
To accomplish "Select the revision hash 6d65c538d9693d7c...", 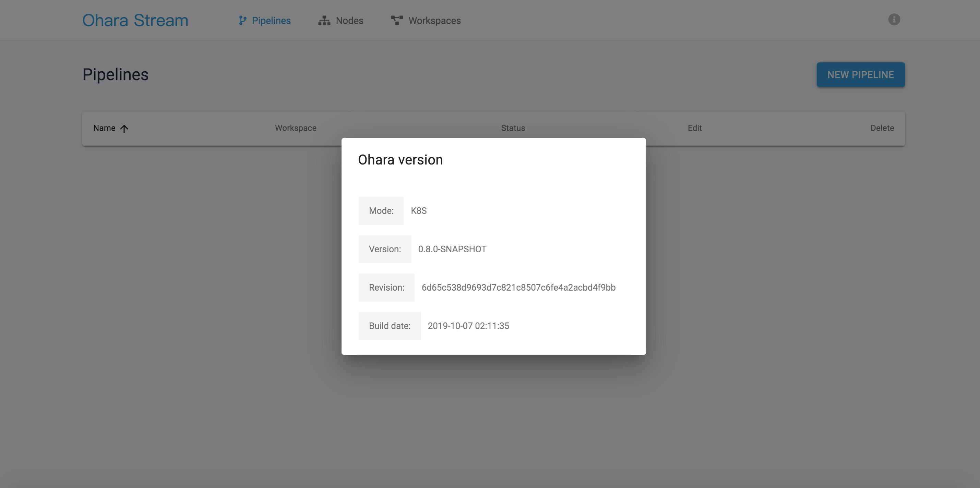I will [x=518, y=288].
